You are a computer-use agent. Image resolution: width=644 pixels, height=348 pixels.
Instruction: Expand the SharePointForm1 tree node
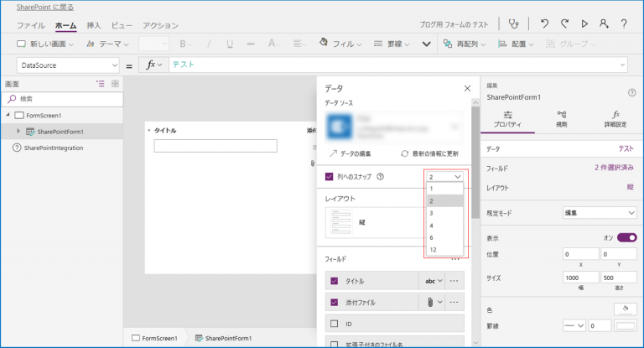pos(18,132)
